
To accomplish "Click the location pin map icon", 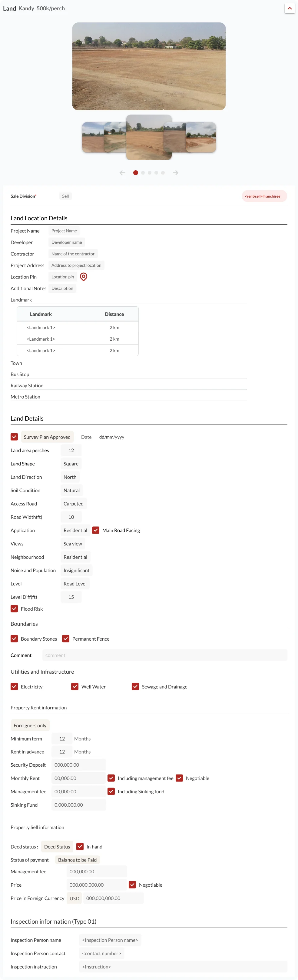I will click(x=84, y=277).
